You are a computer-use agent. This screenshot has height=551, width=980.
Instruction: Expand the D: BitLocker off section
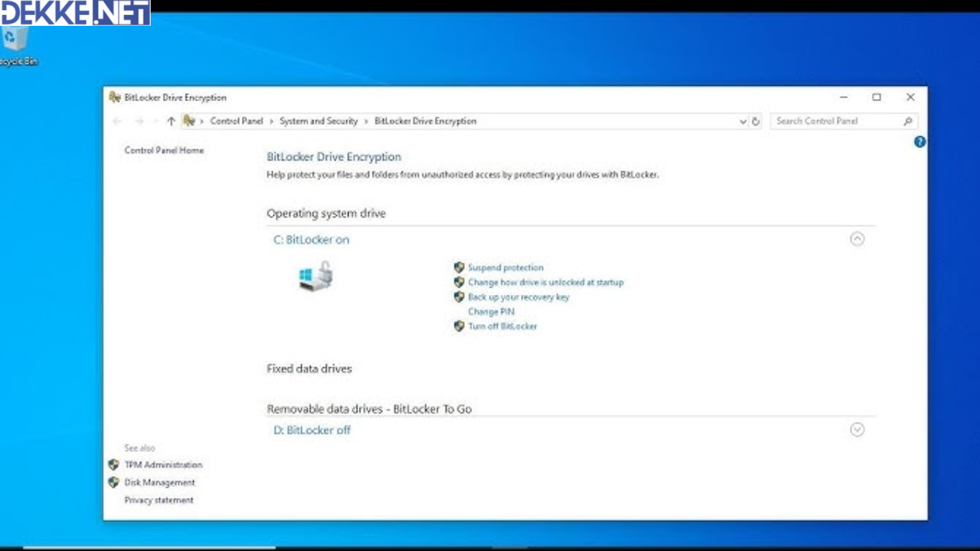(857, 430)
